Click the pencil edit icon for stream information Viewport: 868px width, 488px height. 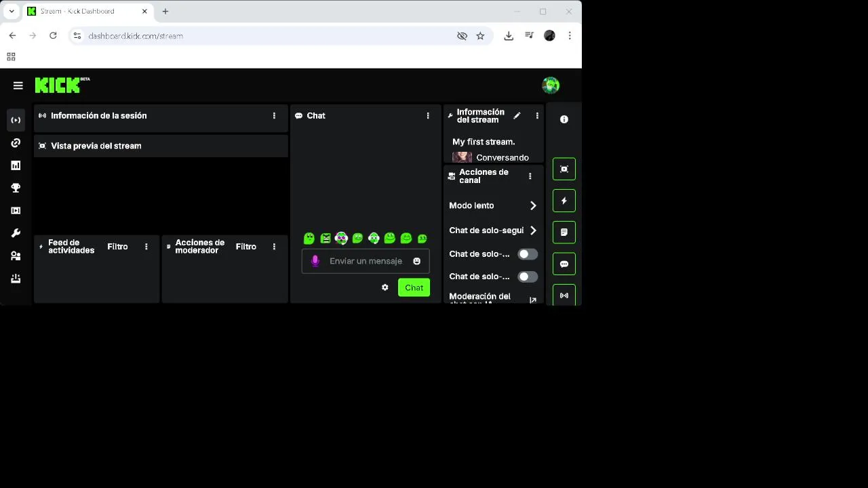[517, 116]
